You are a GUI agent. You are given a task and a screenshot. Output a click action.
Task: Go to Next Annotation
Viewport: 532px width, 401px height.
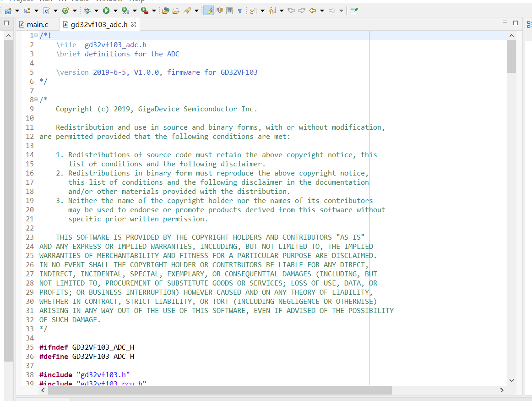coord(253,11)
